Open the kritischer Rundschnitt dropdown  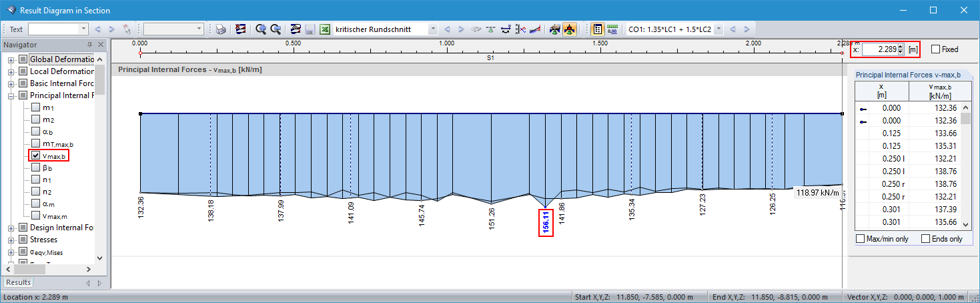click(433, 29)
